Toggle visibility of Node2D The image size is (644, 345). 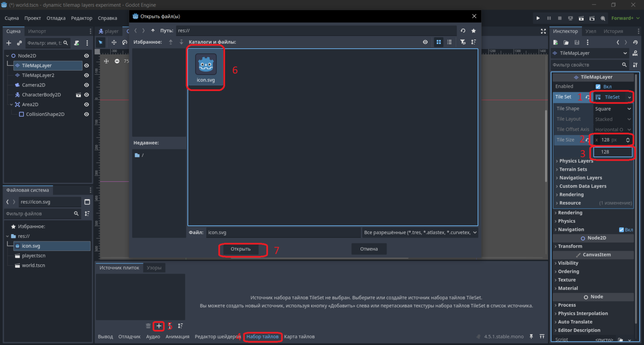click(86, 56)
